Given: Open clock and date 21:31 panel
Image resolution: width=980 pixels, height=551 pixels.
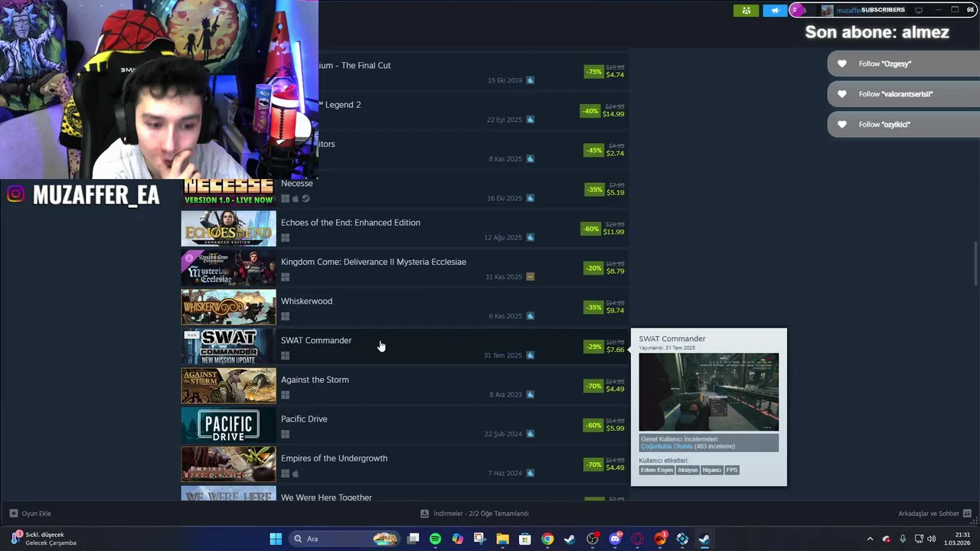Looking at the screenshot, I should tap(957, 539).
